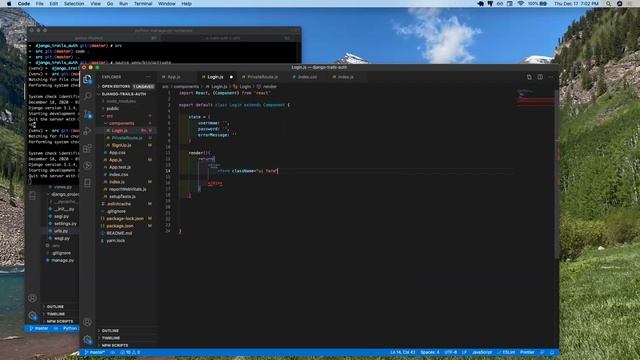Switch to the index.css editor tab

point(307,77)
